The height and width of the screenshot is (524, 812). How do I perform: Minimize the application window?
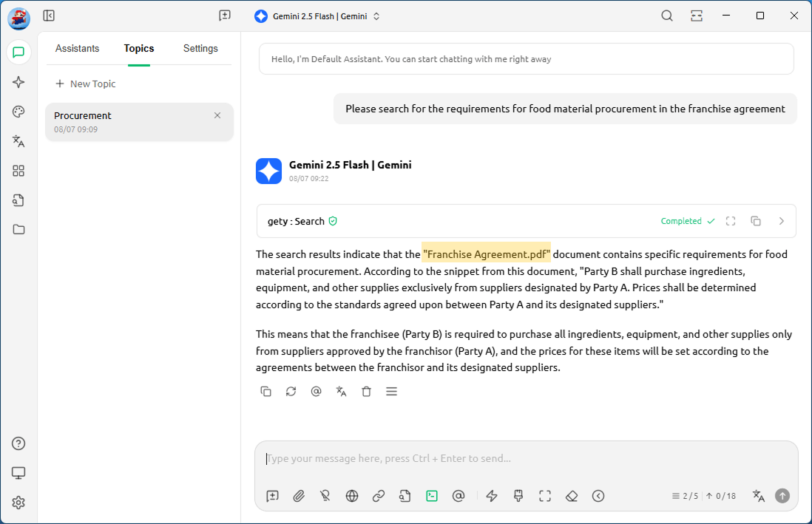point(726,16)
